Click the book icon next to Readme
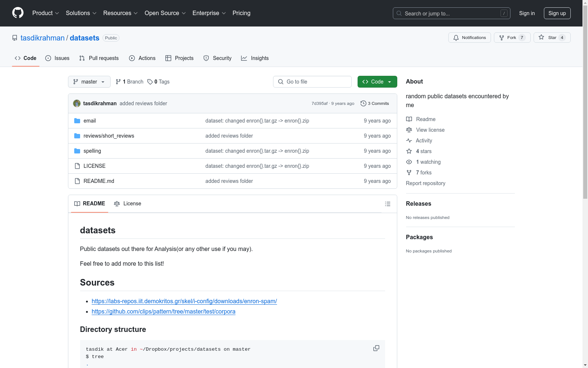The width and height of the screenshot is (588, 368). pos(409,119)
